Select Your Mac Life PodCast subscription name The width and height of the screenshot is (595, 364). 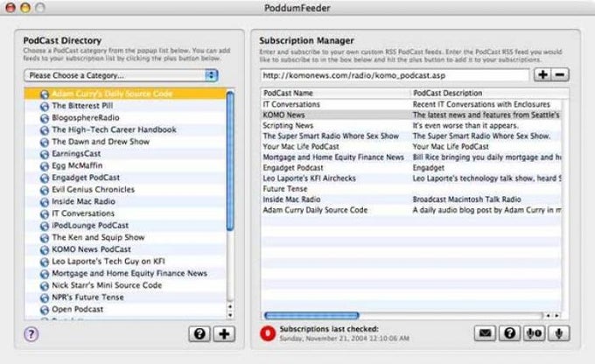pos(301,146)
